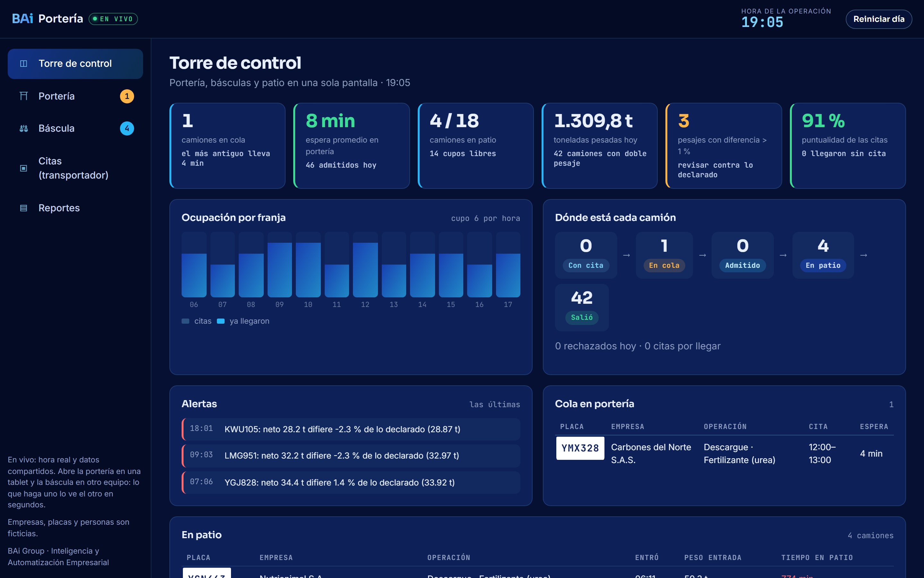Click the TIEMPO EN PATIO column header
Viewport: 924px width, 578px height.
click(x=817, y=558)
